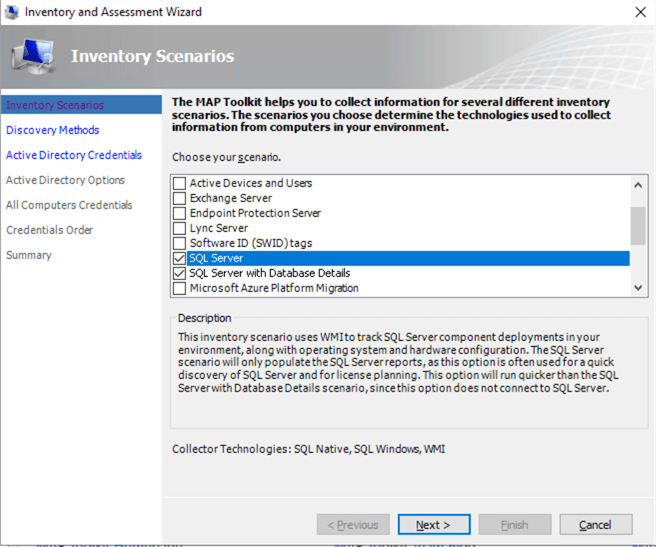Click the scenario list scrollbar thumb
The image size is (656, 547).
638,226
